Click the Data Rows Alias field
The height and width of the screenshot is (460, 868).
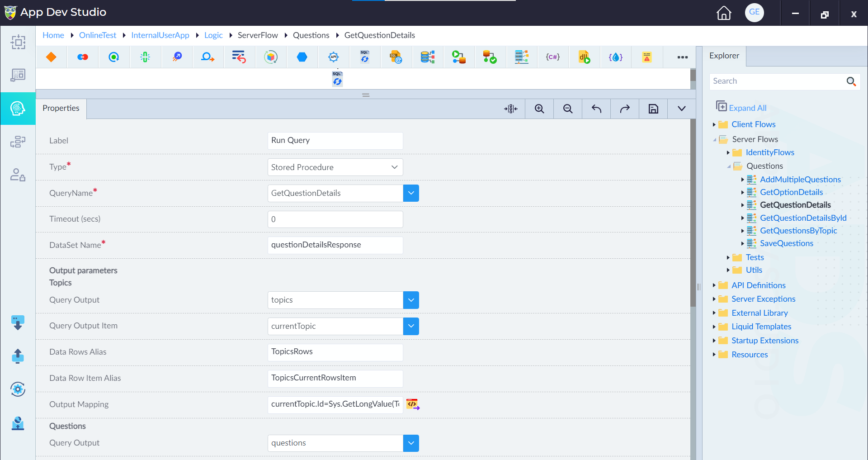pos(335,352)
